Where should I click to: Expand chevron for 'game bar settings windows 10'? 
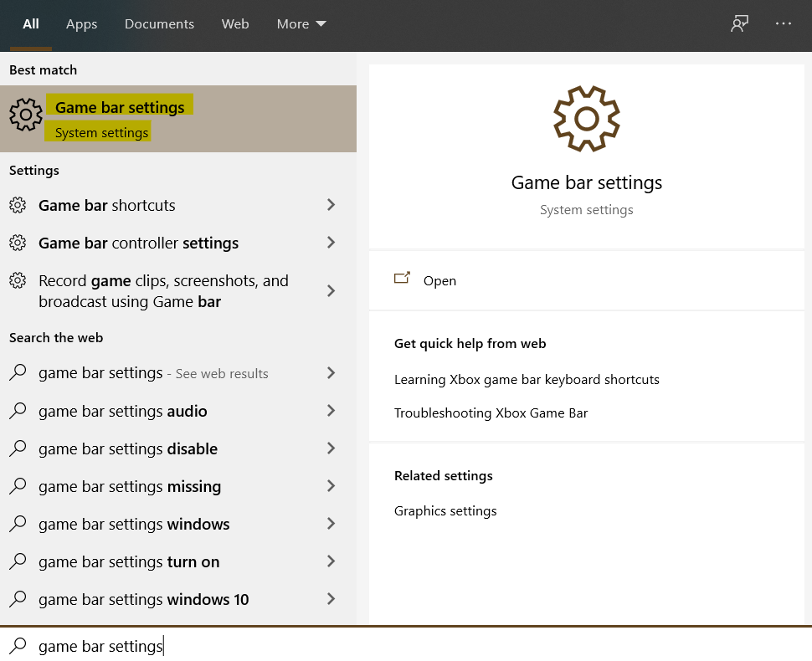[331, 599]
